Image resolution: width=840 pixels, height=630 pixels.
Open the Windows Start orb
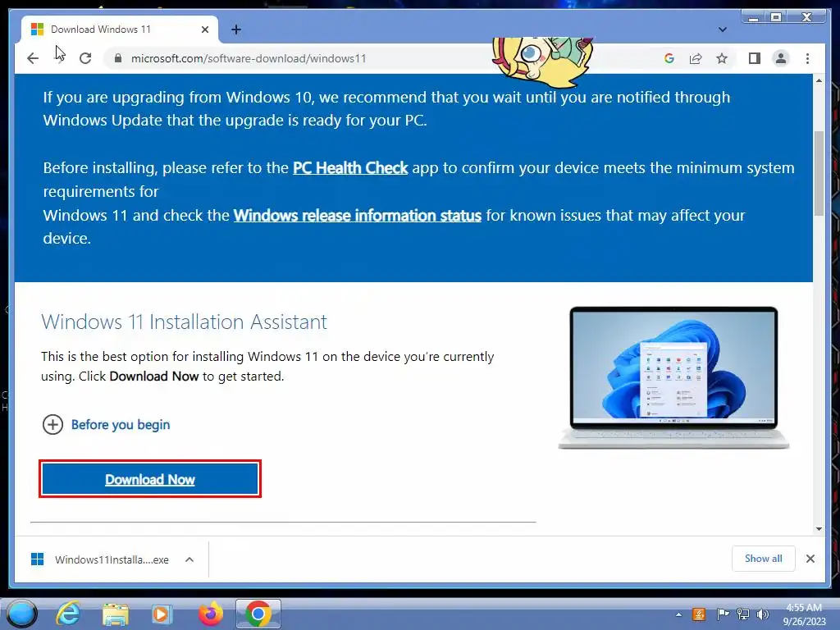(x=21, y=614)
